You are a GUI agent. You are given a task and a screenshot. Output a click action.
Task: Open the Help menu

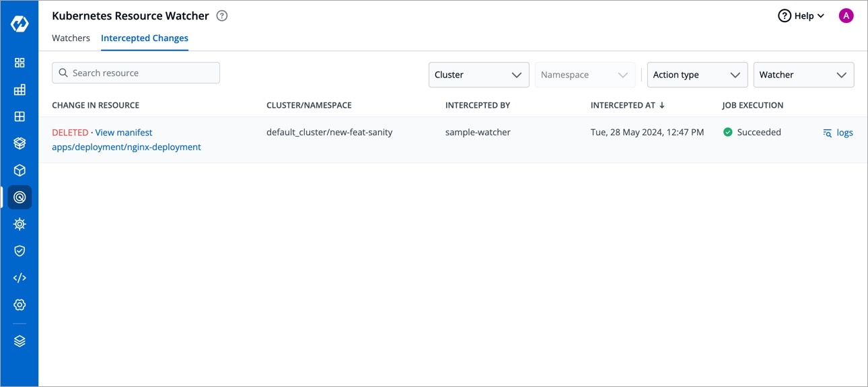pyautogui.click(x=801, y=16)
